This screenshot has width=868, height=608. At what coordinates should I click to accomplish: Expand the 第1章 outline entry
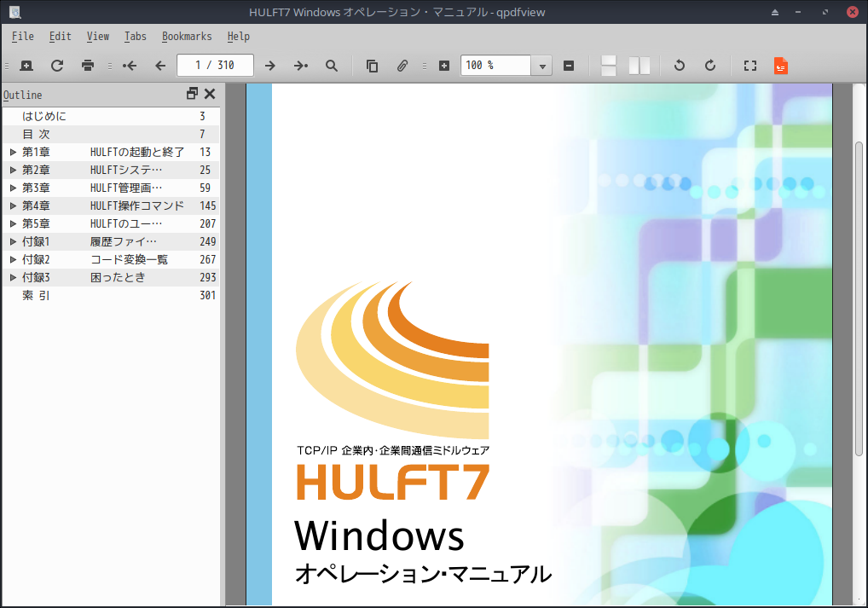[14, 152]
